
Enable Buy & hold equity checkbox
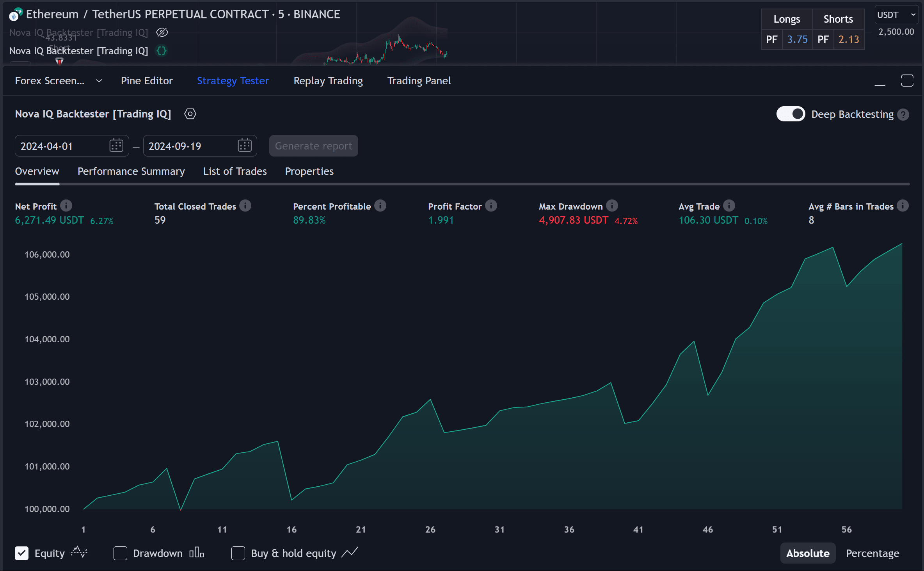(x=238, y=553)
